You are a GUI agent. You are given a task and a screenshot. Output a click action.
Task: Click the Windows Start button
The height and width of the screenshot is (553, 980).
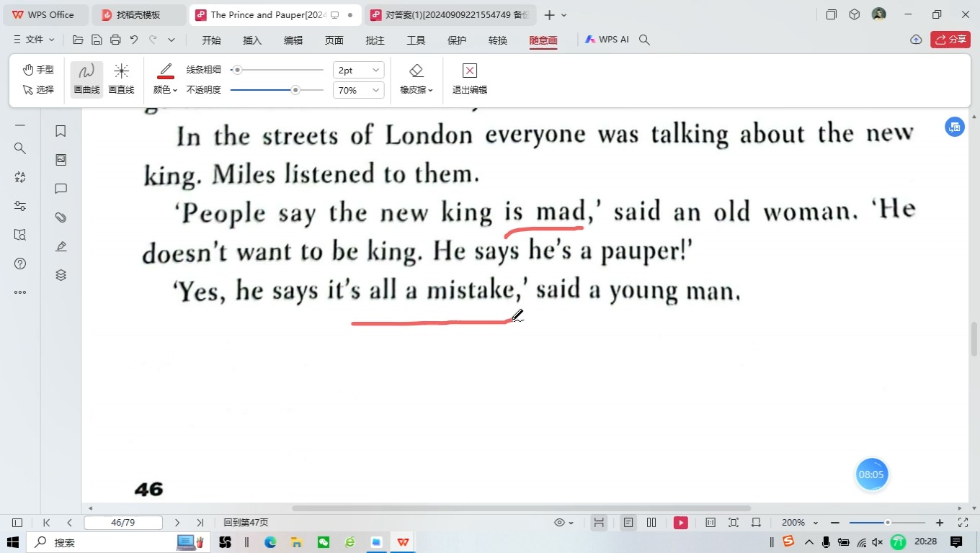[13, 542]
